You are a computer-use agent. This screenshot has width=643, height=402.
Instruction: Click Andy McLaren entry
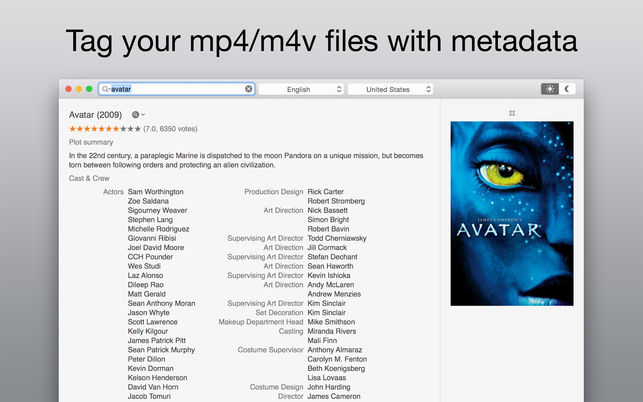331,285
